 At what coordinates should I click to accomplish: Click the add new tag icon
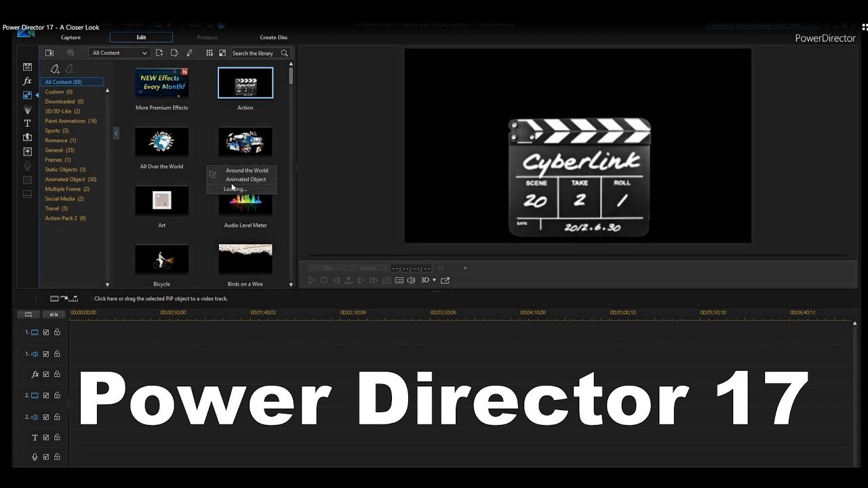(x=55, y=68)
